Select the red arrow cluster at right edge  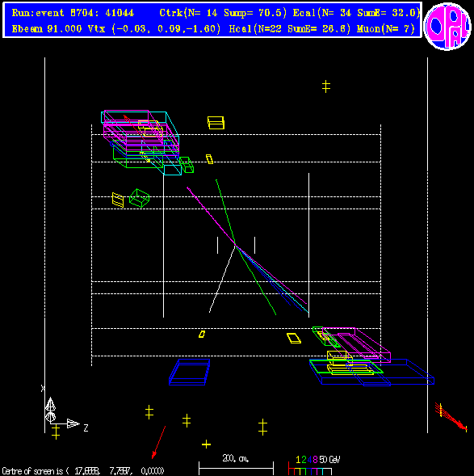click(451, 417)
